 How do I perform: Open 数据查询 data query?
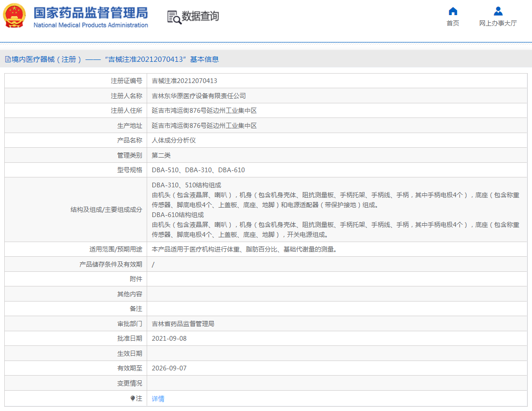[x=200, y=17]
